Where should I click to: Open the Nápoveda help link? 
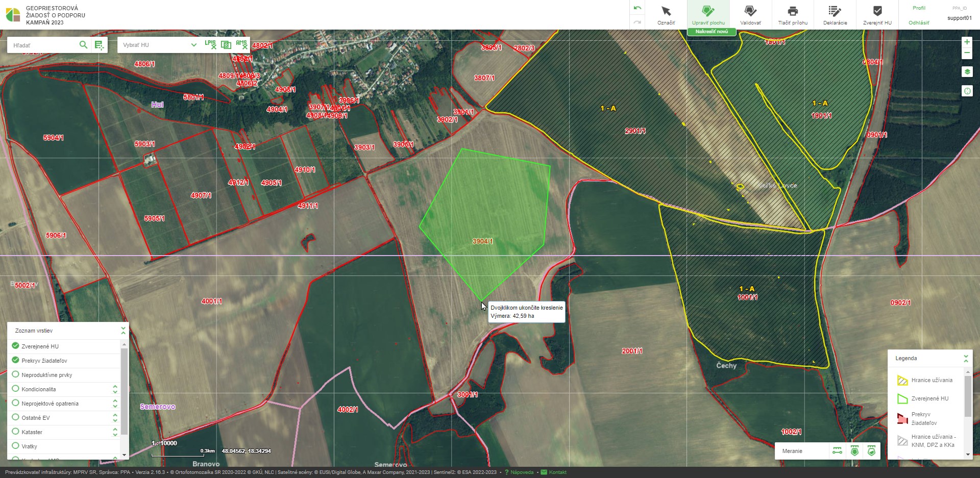coord(522,472)
